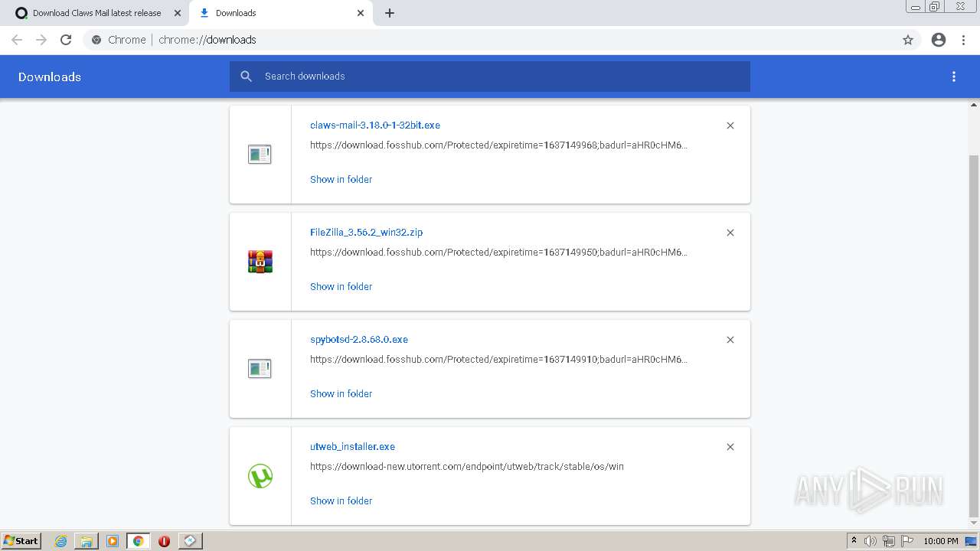Open media player from taskbar

click(113, 541)
